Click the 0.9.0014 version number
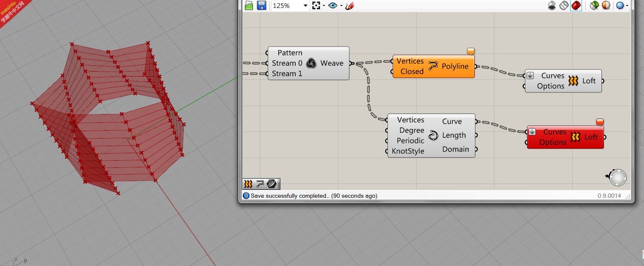The height and width of the screenshot is (266, 644). click(x=609, y=196)
